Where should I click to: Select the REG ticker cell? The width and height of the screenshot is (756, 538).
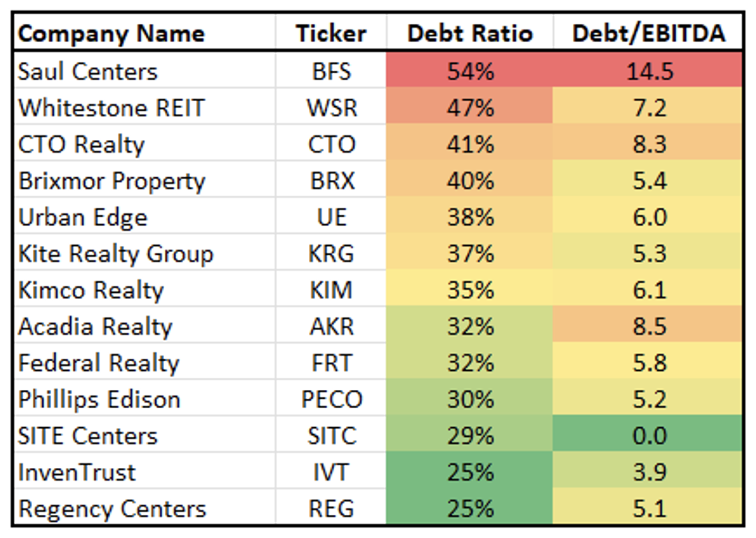(x=332, y=508)
